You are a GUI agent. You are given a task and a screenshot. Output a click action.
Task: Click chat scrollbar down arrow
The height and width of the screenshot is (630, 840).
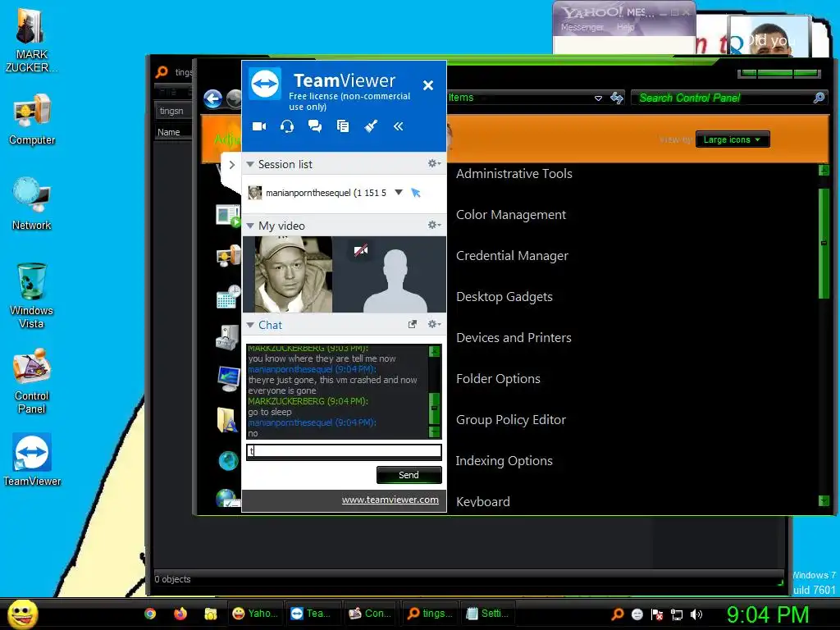click(435, 431)
